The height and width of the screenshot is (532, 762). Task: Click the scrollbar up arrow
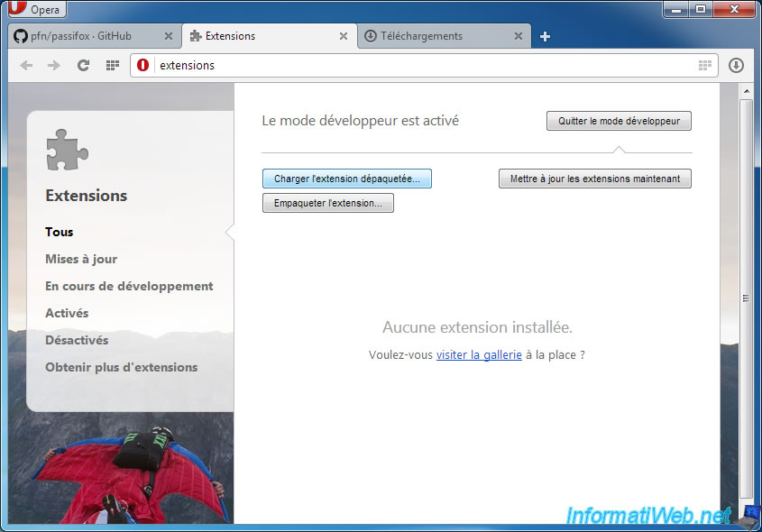(746, 91)
